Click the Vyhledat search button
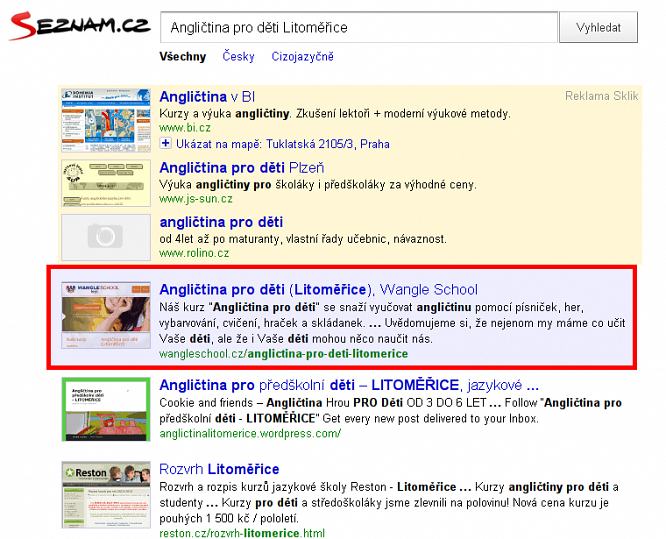666x539 pixels. (x=598, y=27)
